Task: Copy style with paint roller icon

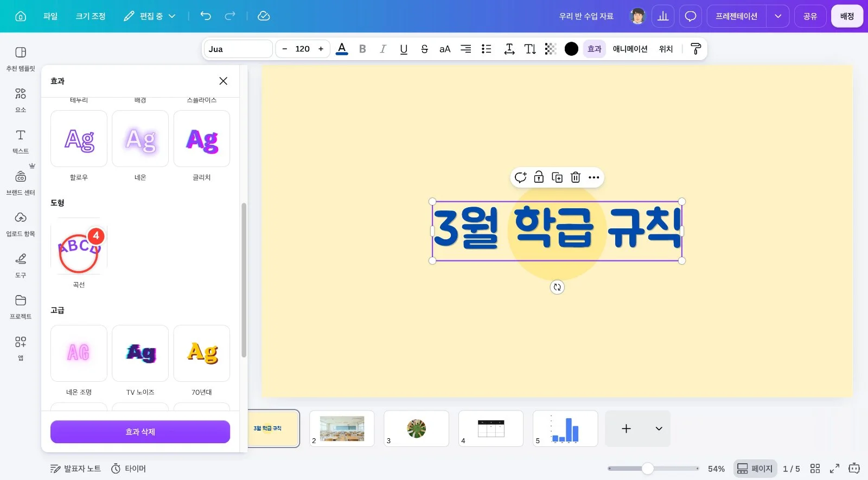Action: coord(696,49)
